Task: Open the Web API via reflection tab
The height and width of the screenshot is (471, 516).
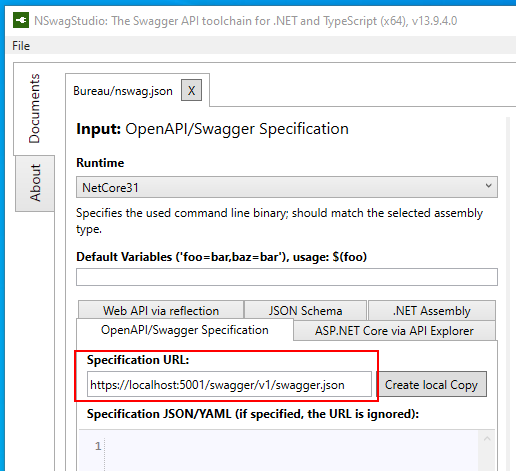Action: click(x=161, y=310)
